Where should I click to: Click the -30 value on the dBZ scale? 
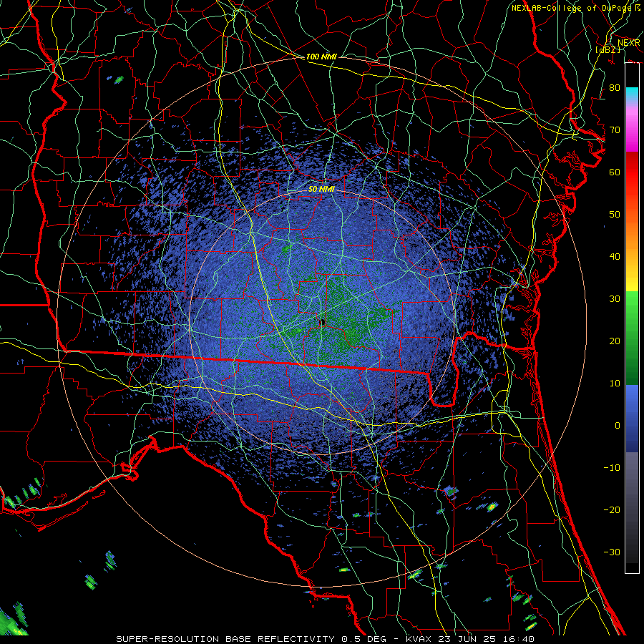(x=612, y=552)
